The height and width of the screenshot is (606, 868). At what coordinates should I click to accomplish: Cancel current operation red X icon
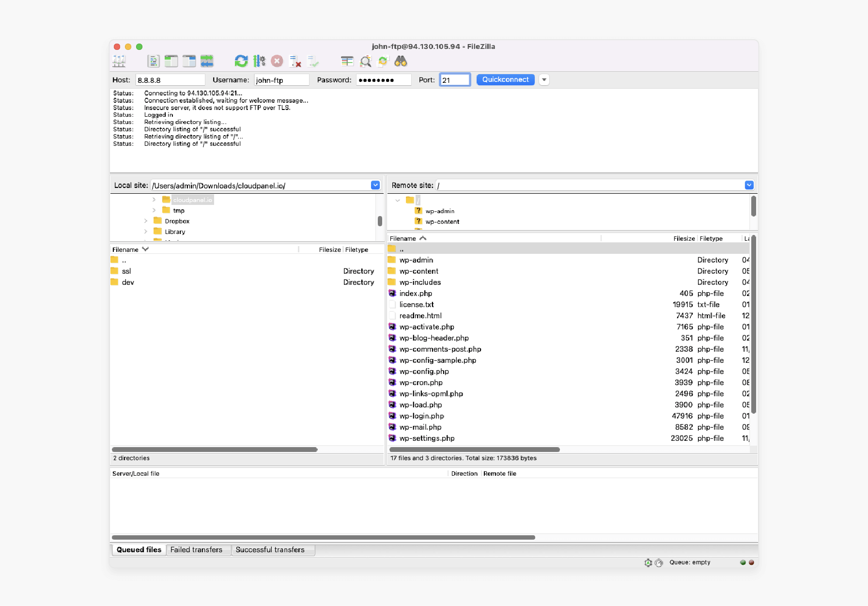coord(277,61)
